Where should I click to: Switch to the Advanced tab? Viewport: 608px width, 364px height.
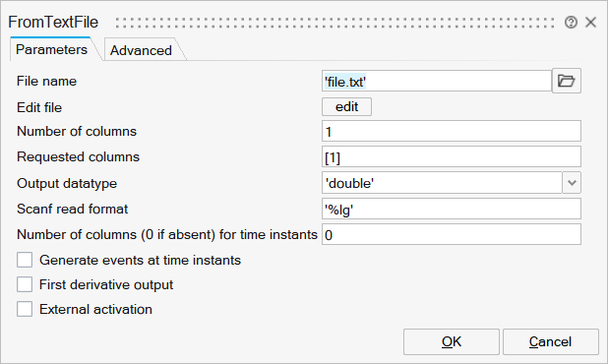141,50
